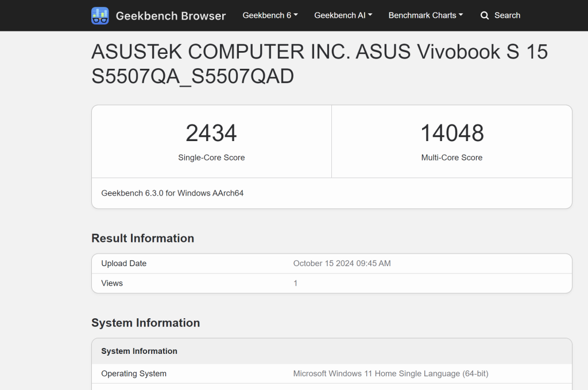Expand the Benchmark Charts dropdown

(425, 15)
